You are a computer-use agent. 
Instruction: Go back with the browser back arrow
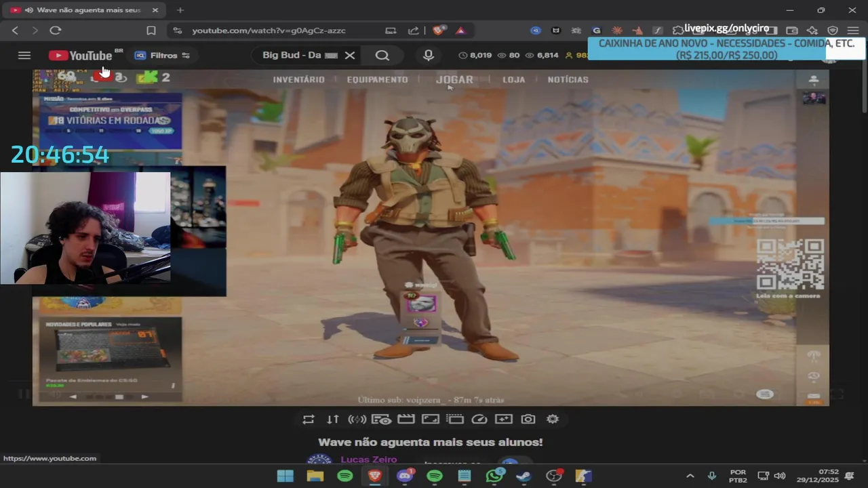pos(15,30)
